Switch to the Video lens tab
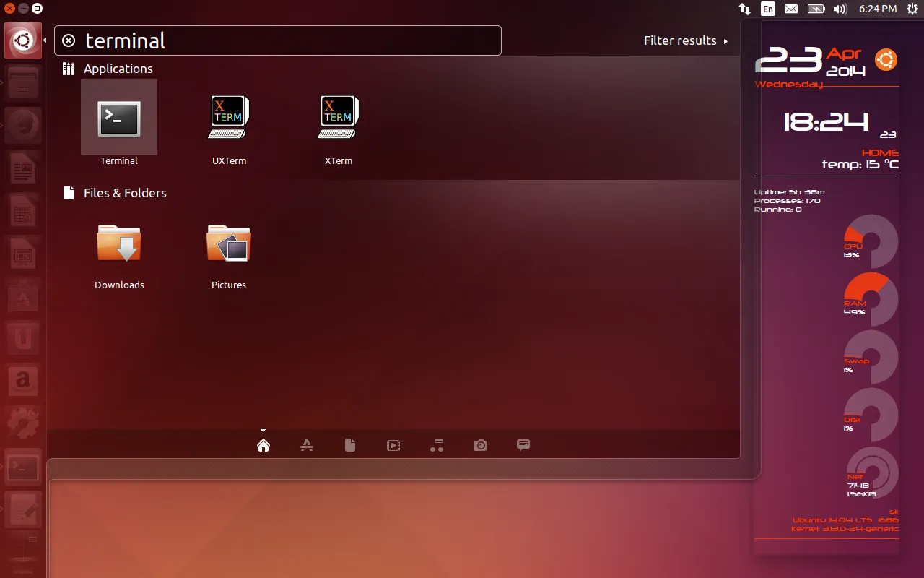 [x=393, y=445]
